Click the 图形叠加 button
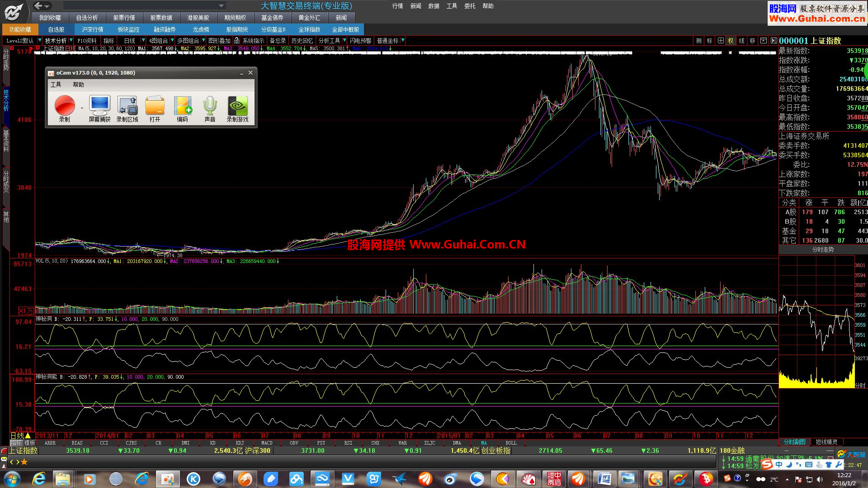This screenshot has width=868, height=488. point(219,41)
